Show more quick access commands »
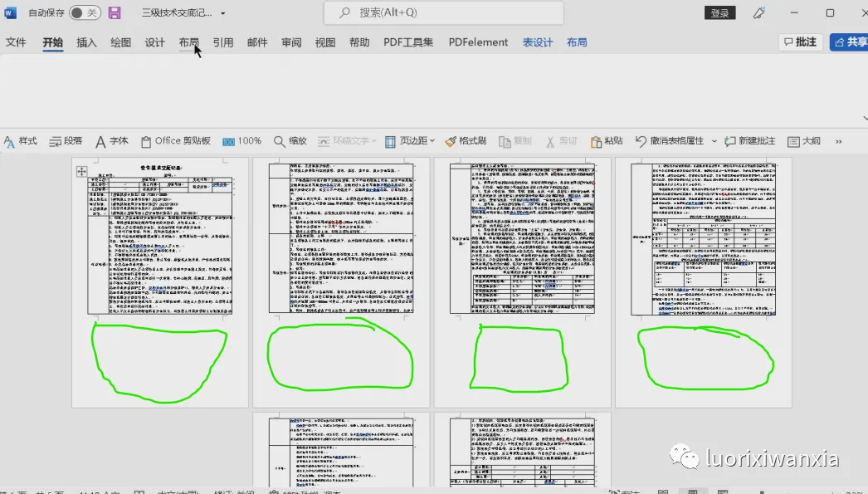Screen dimensions: 868x494 pos(839,141)
